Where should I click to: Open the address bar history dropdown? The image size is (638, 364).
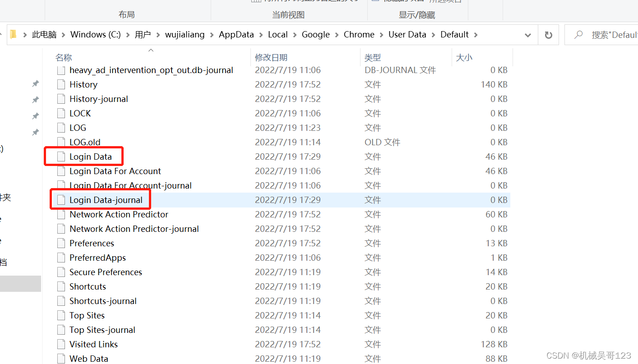(528, 35)
